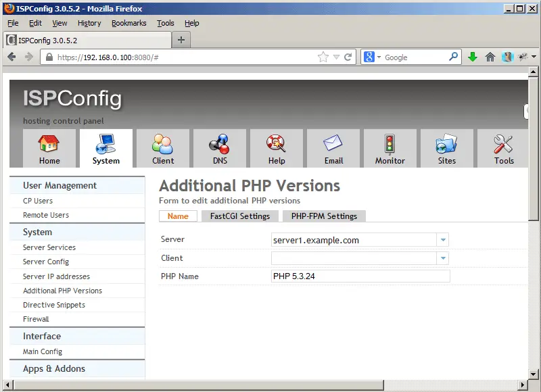Click the System sidebar section header

77,232
